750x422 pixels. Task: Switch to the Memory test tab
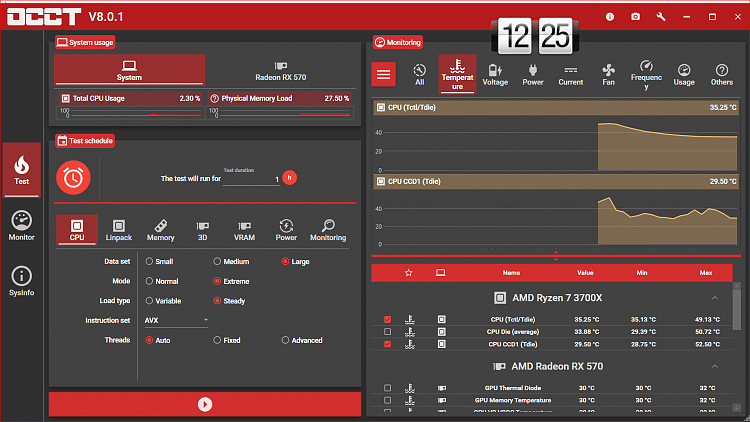tap(161, 230)
